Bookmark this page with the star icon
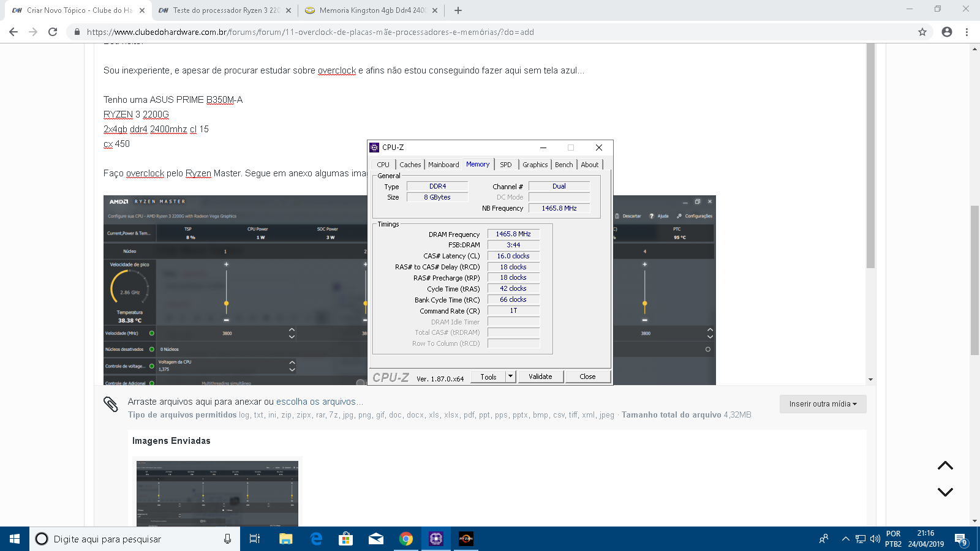Image resolution: width=980 pixels, height=551 pixels. (x=922, y=32)
